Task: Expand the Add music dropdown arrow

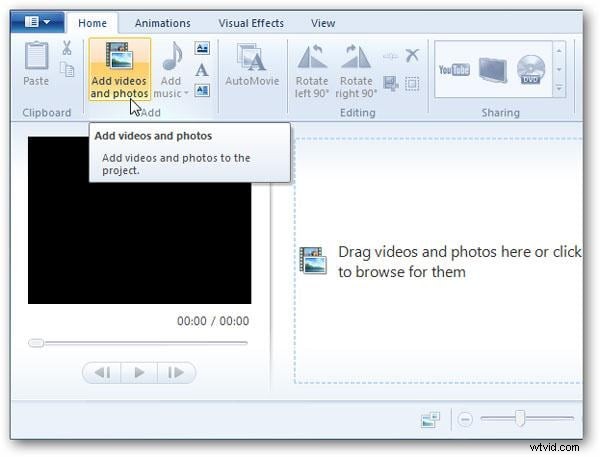Action: 186,93
